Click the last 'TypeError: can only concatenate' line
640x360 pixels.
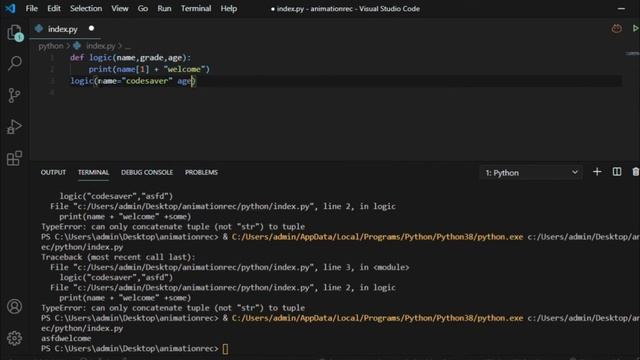coord(173,308)
